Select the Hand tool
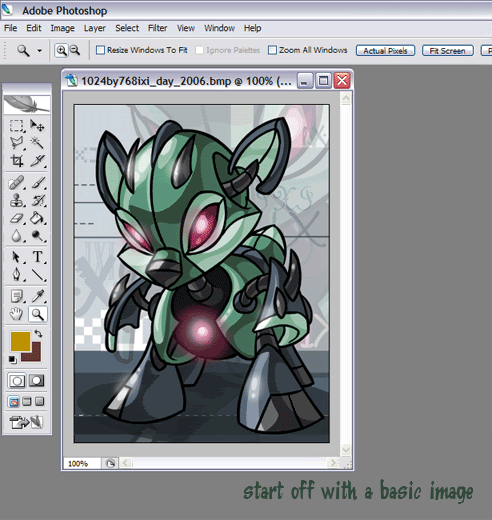Viewport: 492px width, 520px height. point(16,314)
